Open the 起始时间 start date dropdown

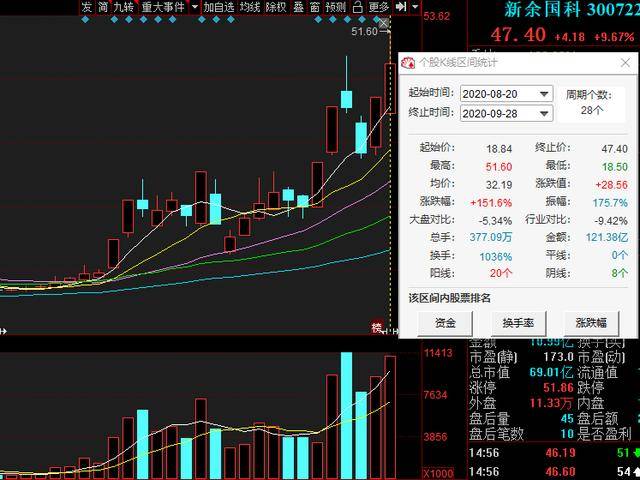point(544,94)
